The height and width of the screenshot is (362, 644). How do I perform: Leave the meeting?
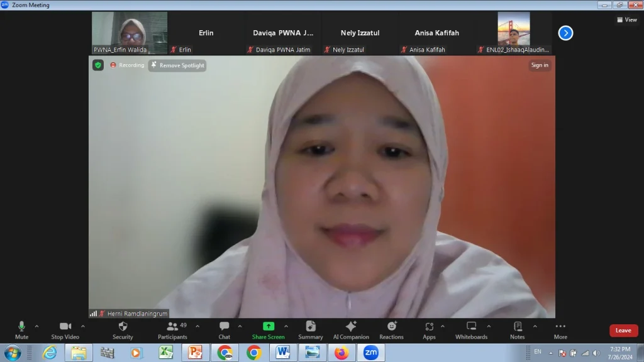tap(623, 330)
